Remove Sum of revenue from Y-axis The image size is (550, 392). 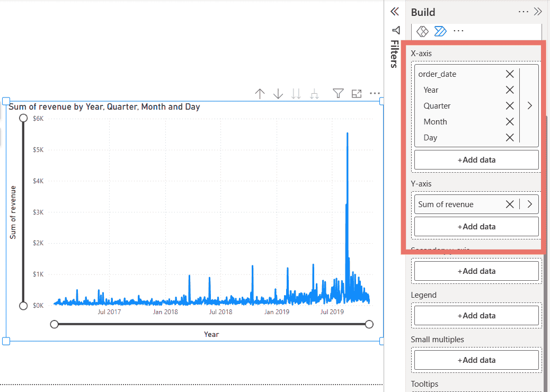coord(510,204)
